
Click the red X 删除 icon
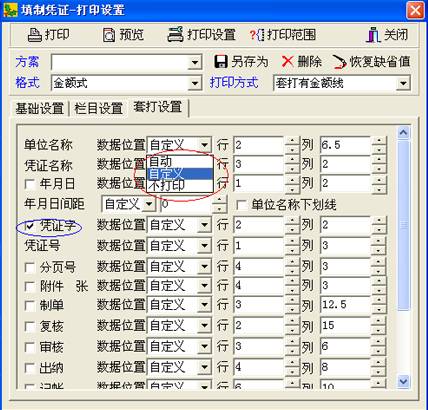[x=287, y=62]
